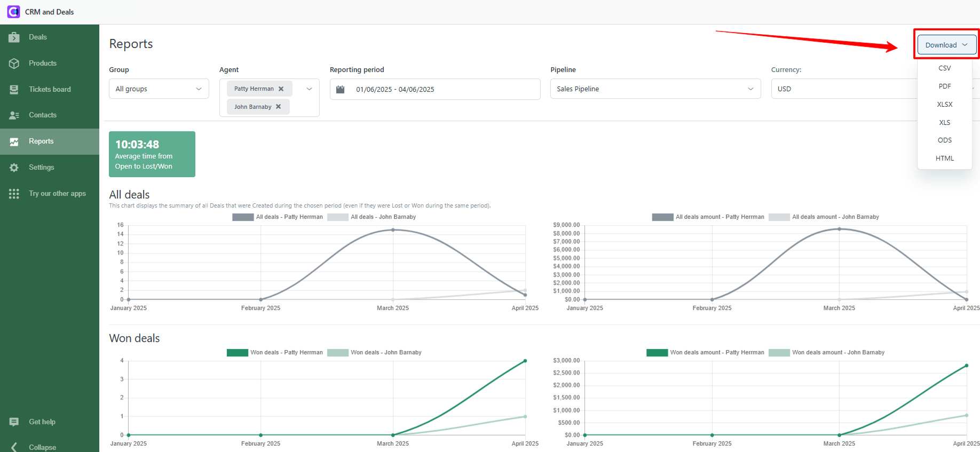Expand the All groups dropdown
The width and height of the screenshot is (980, 452).
coord(159,89)
